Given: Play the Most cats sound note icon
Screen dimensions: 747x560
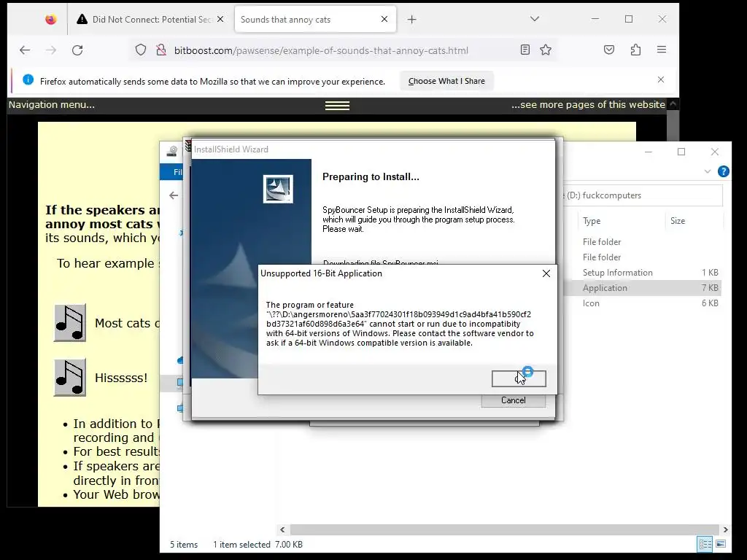Looking at the screenshot, I should (x=70, y=323).
